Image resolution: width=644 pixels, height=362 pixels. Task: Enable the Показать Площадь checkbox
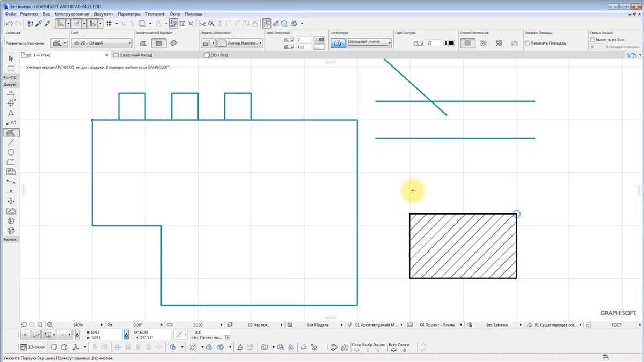(527, 43)
